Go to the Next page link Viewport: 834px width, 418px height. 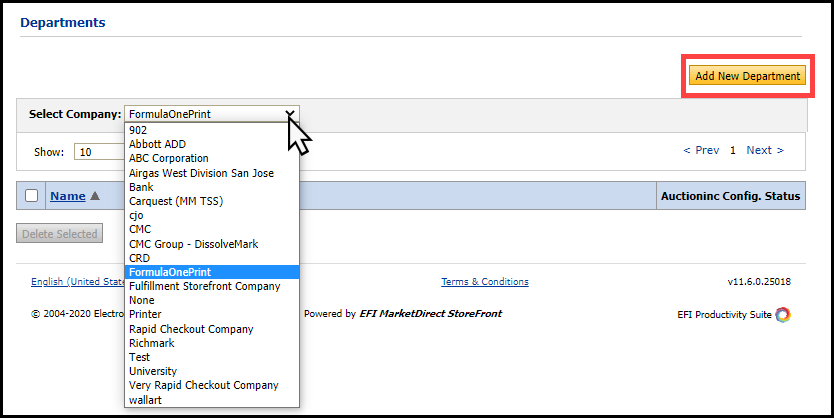(x=765, y=150)
